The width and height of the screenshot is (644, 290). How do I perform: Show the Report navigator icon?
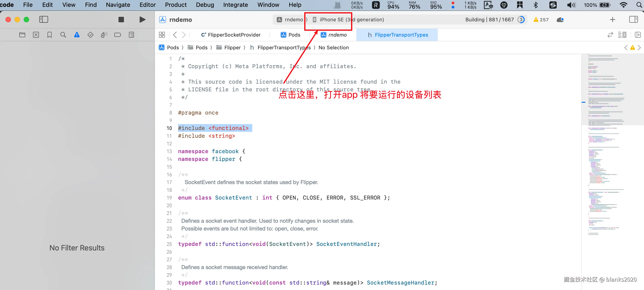point(131,35)
